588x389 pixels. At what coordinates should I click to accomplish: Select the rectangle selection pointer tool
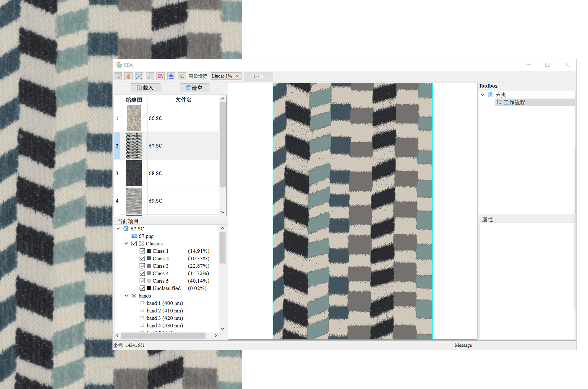(118, 76)
